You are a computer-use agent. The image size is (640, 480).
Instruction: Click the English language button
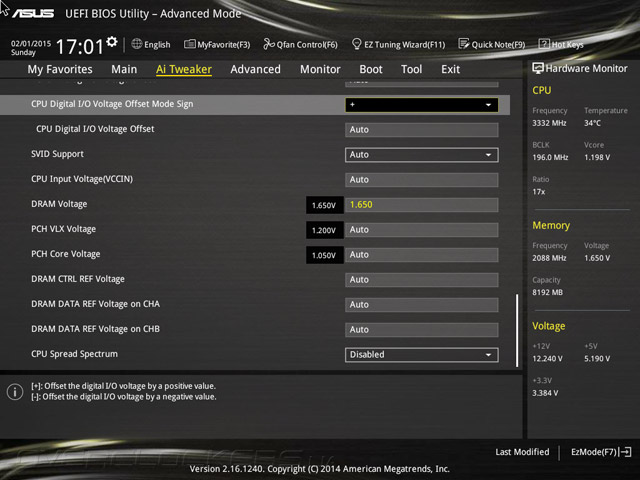pos(157,44)
